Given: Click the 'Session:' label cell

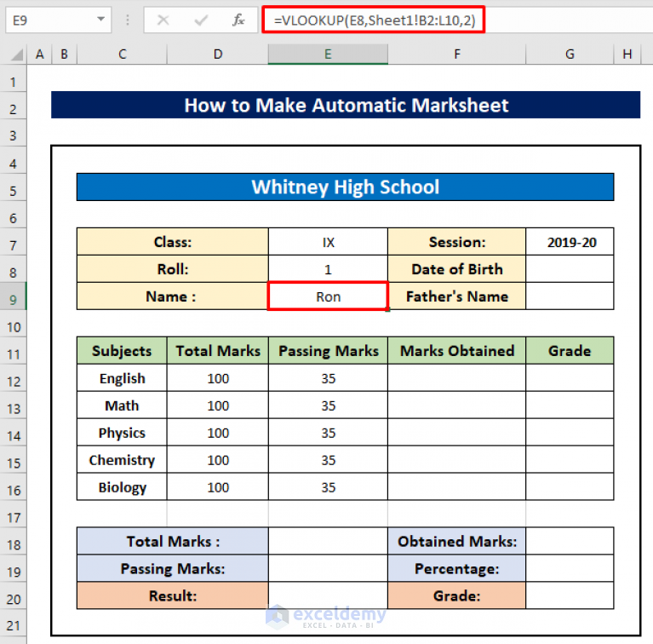Looking at the screenshot, I should [x=457, y=242].
